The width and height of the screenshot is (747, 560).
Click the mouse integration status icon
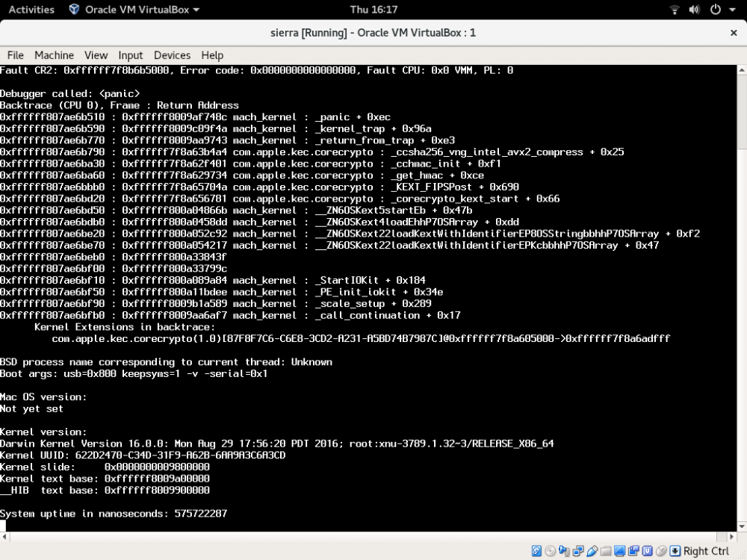click(x=661, y=551)
